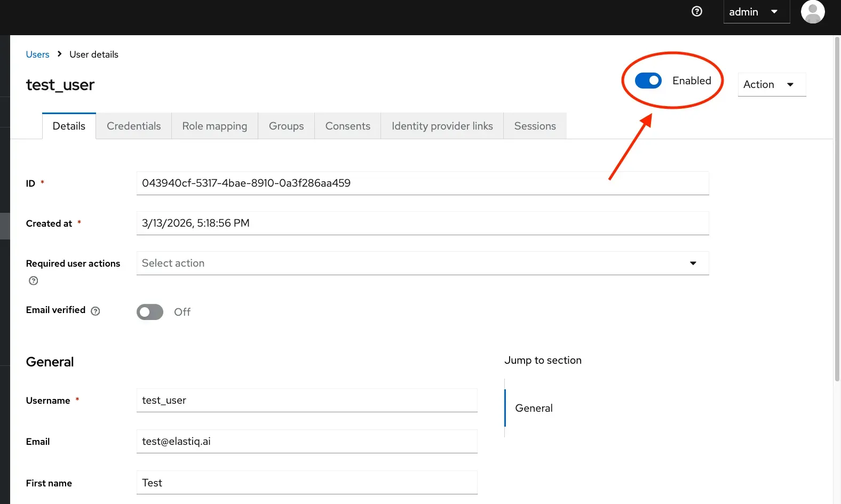841x504 pixels.
Task: Click the Email verified help icon
Action: [96, 311]
